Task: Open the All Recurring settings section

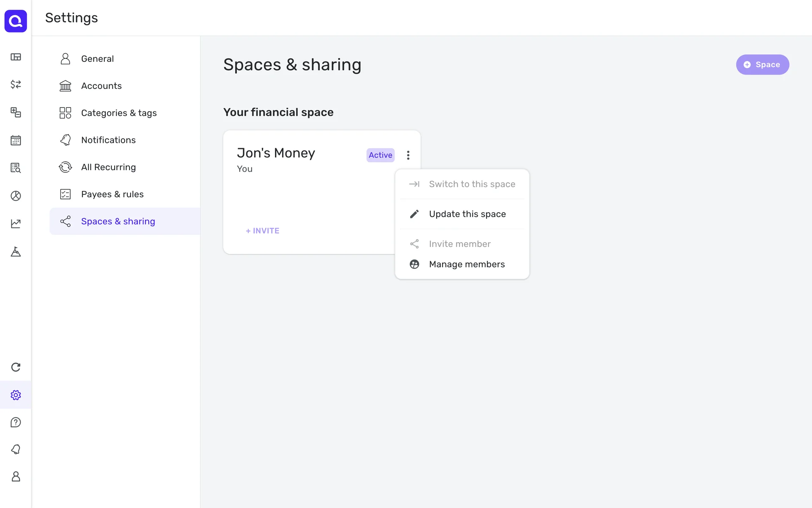Action: click(x=108, y=167)
